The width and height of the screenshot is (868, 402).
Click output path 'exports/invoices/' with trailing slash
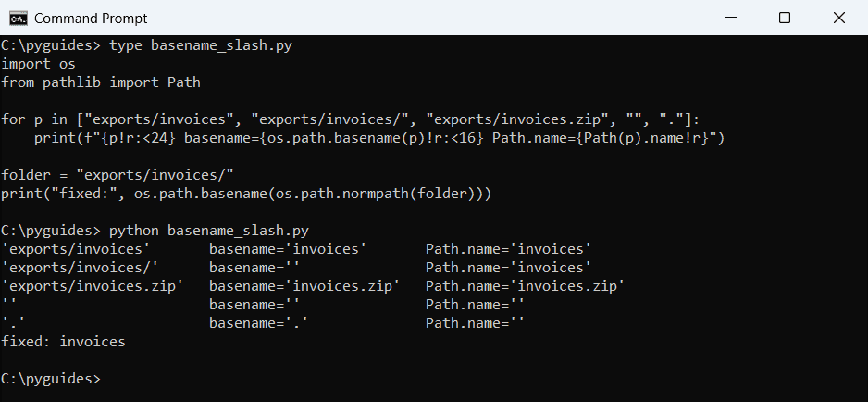(x=80, y=268)
